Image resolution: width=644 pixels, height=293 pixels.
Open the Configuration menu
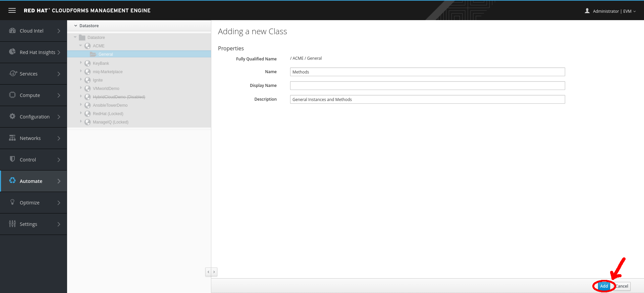(34, 117)
